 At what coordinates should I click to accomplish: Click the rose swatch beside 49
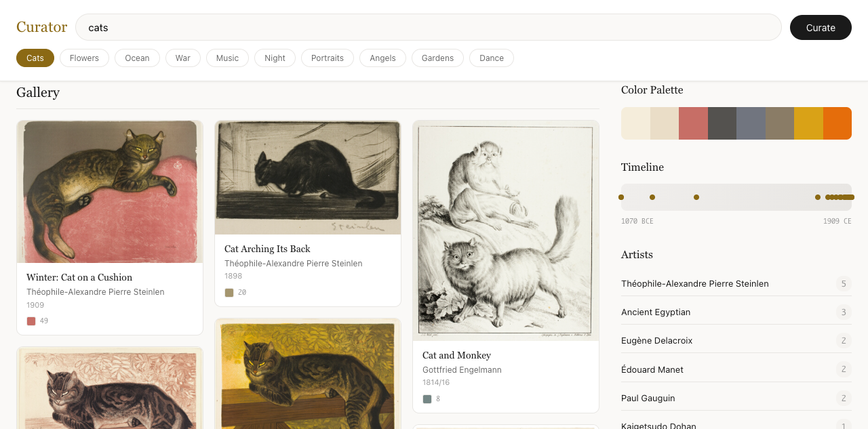pos(31,321)
